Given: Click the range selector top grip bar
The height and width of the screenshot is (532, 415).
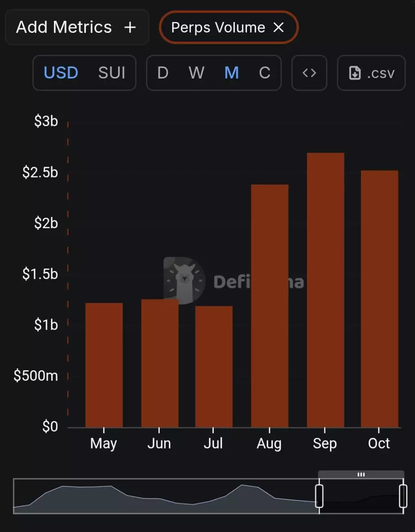Looking at the screenshot, I should point(361,474).
